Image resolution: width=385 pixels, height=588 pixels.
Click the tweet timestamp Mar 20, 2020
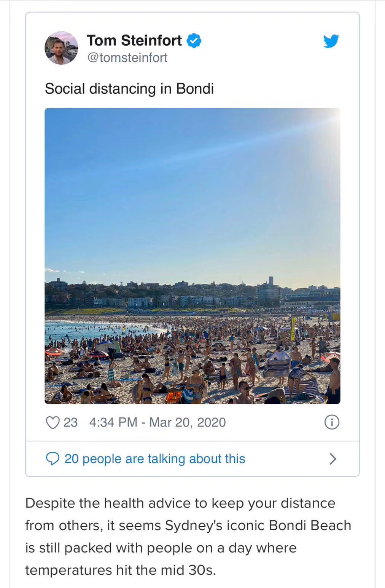(157, 422)
